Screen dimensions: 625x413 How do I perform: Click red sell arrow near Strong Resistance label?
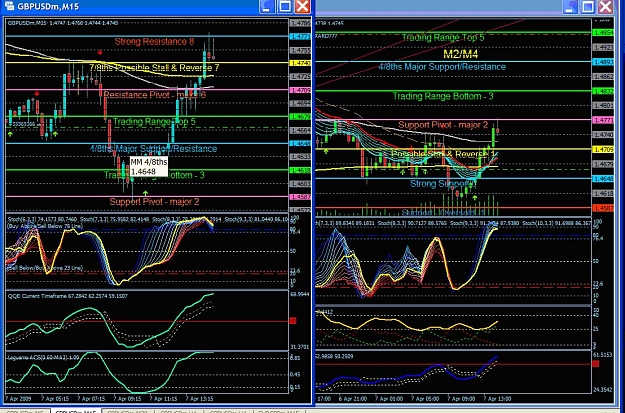click(100, 52)
